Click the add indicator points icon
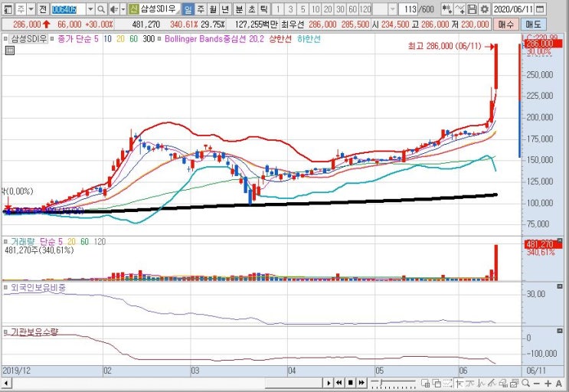 447,9
